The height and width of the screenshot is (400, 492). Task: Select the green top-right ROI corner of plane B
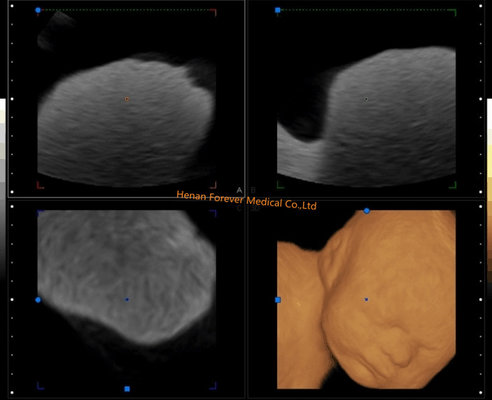pyautogui.click(x=453, y=12)
